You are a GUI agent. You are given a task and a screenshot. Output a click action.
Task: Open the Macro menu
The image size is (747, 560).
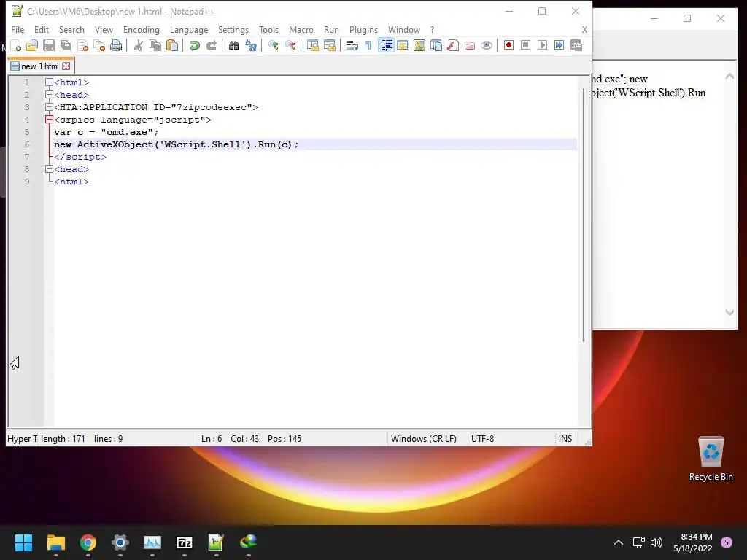pos(301,29)
